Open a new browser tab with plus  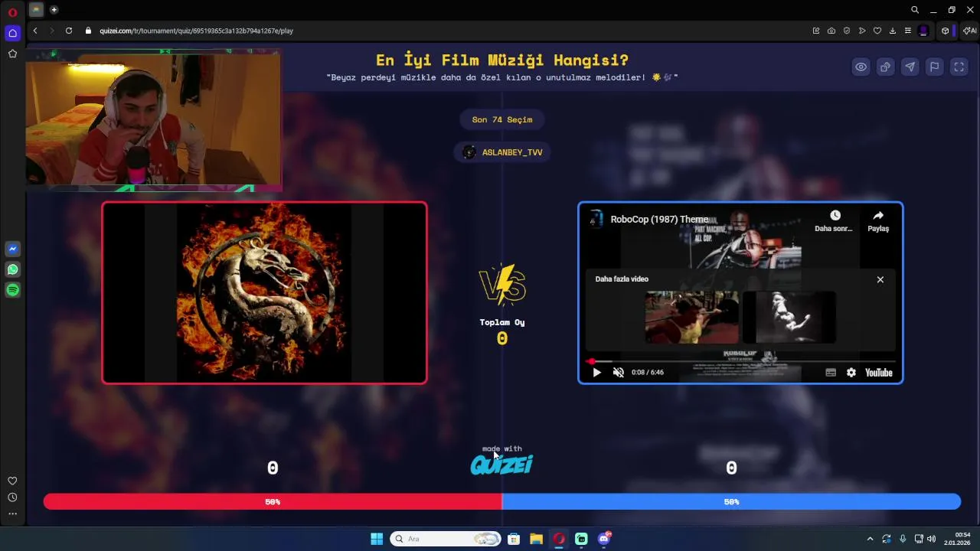[54, 10]
